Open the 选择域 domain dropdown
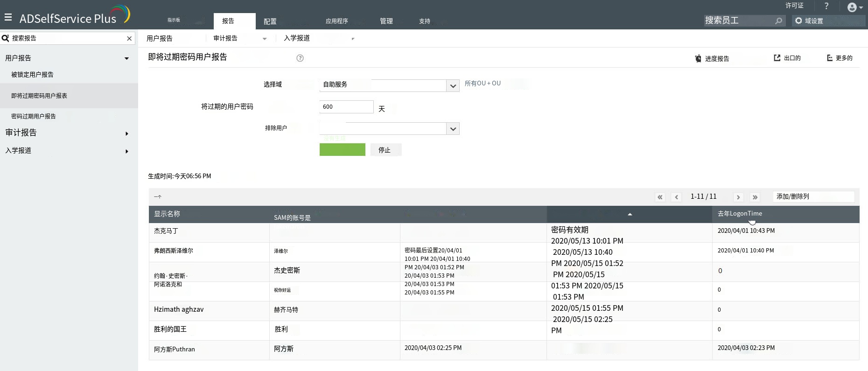 pos(453,86)
